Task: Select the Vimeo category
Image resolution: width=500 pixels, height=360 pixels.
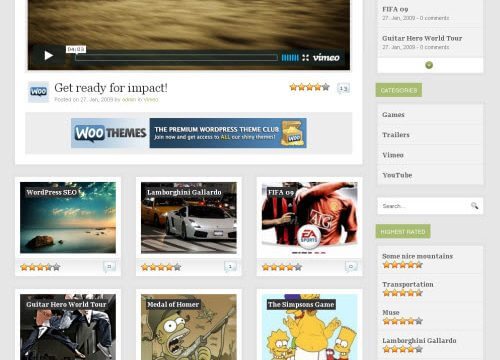Action: pyautogui.click(x=393, y=155)
